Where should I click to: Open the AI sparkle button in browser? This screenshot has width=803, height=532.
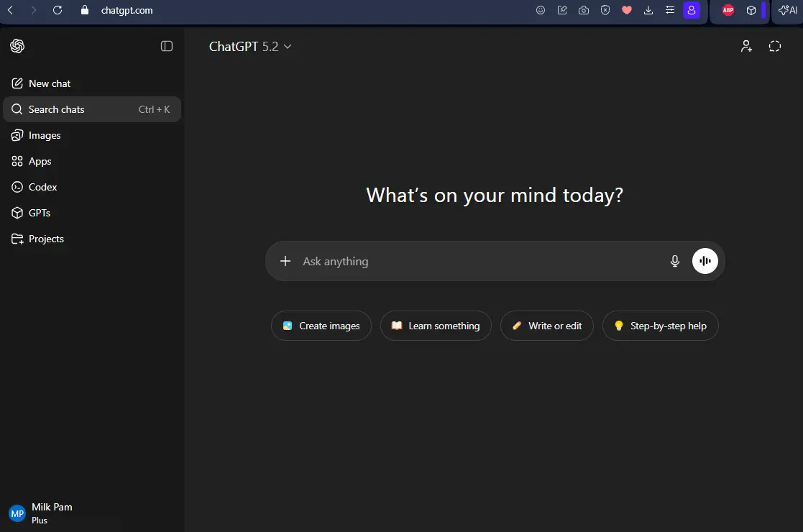pos(788,10)
